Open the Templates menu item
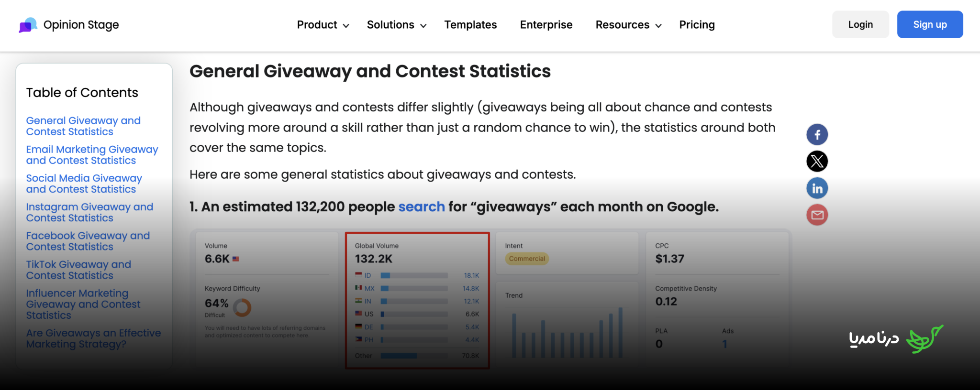The height and width of the screenshot is (390, 980). (470, 25)
